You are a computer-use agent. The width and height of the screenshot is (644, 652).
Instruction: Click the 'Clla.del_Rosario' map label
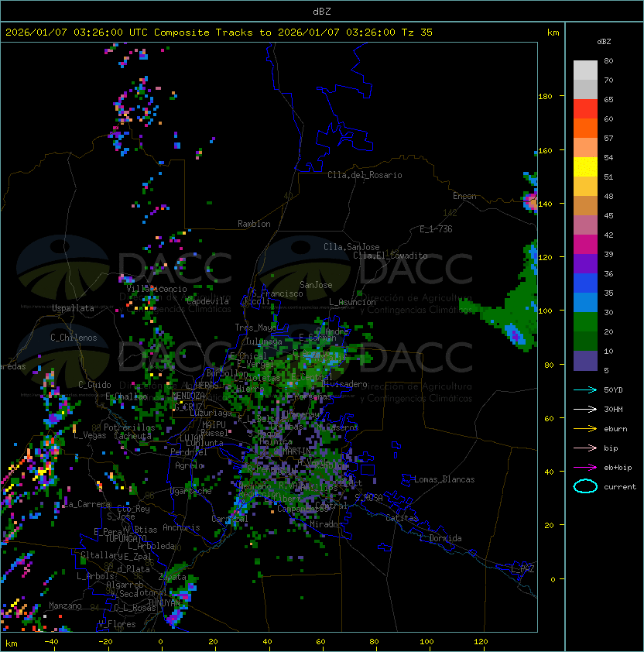(x=365, y=175)
